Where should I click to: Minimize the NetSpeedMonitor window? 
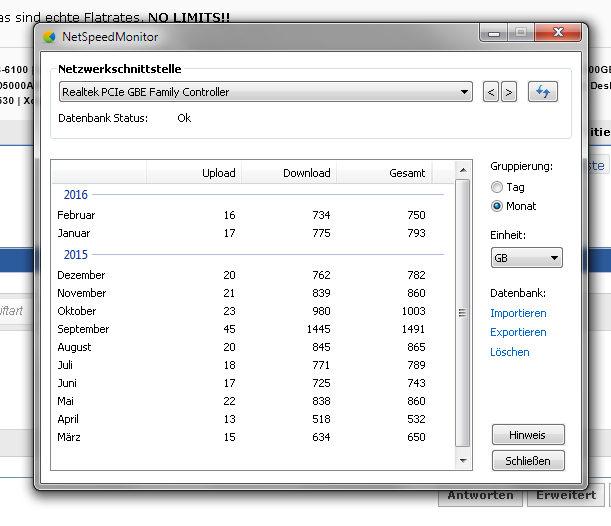[494, 33]
